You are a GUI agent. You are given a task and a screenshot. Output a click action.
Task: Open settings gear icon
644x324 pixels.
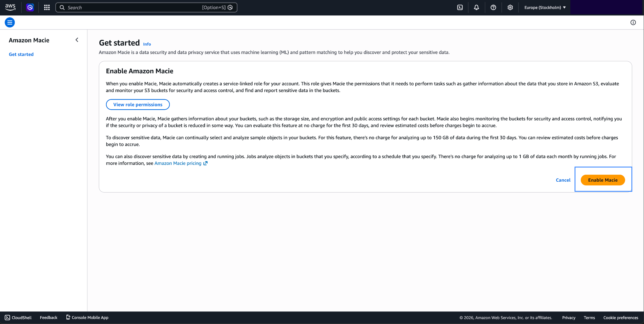click(510, 8)
